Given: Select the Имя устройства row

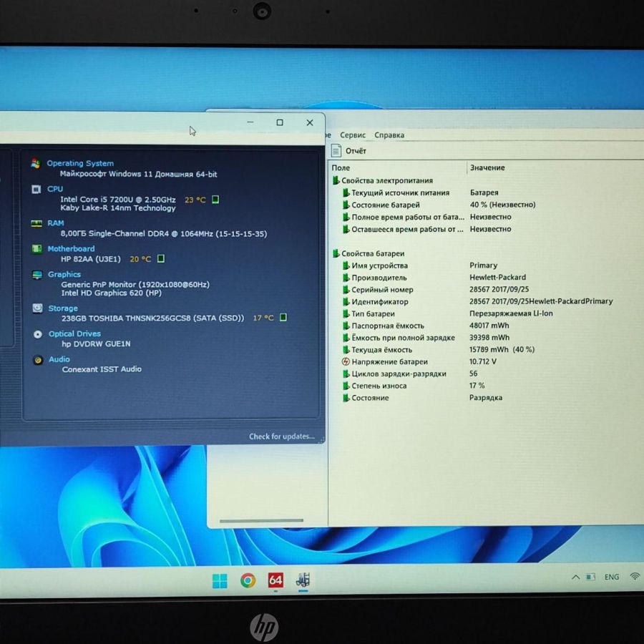Looking at the screenshot, I should [x=420, y=265].
